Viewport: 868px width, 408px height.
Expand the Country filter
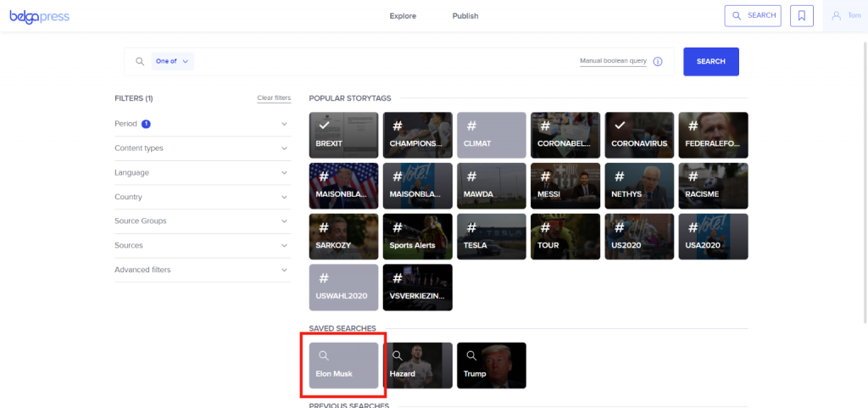coord(203,197)
